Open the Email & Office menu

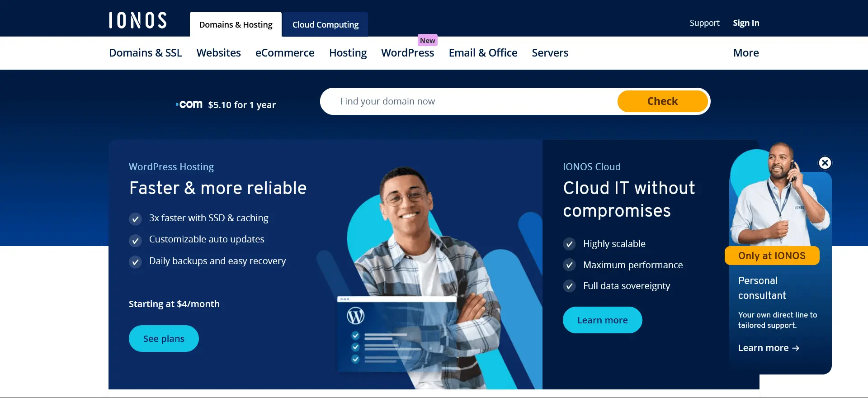point(483,53)
